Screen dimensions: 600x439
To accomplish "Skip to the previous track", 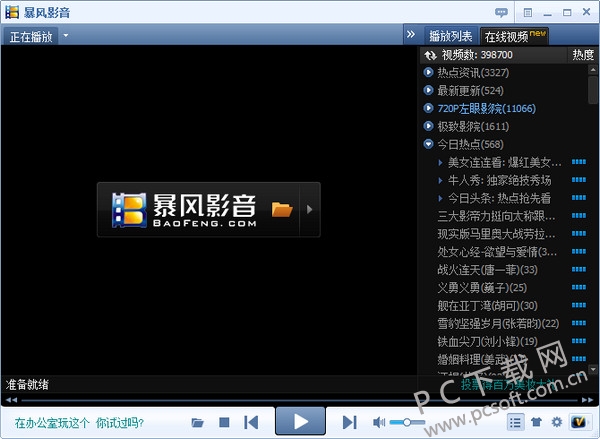I will [251, 422].
